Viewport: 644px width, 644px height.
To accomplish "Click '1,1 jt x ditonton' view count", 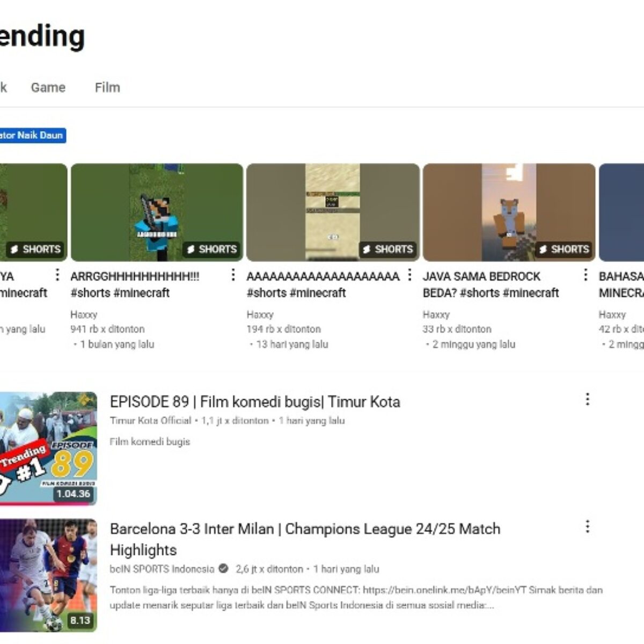I will pos(235,421).
